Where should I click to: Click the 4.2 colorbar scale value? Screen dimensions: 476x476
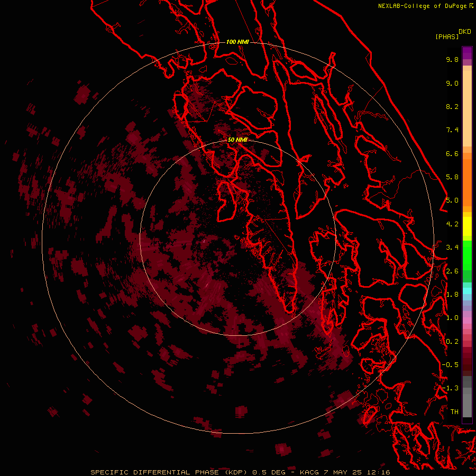(x=452, y=224)
